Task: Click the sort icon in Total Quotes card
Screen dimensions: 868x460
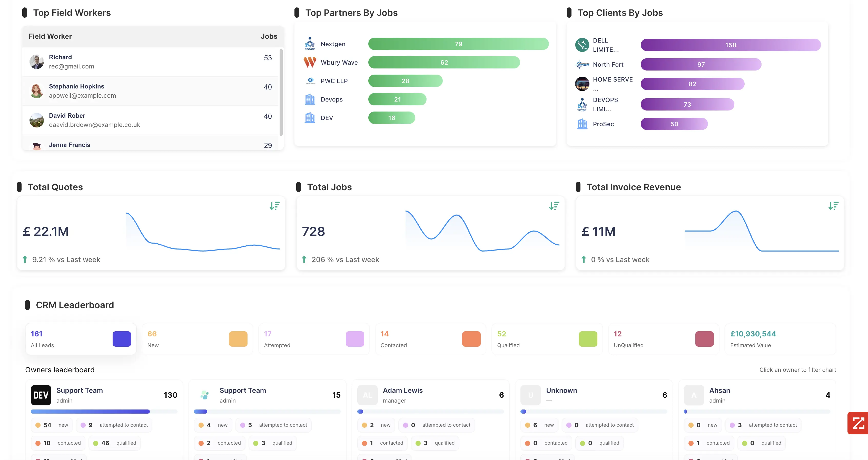Action: pos(275,206)
